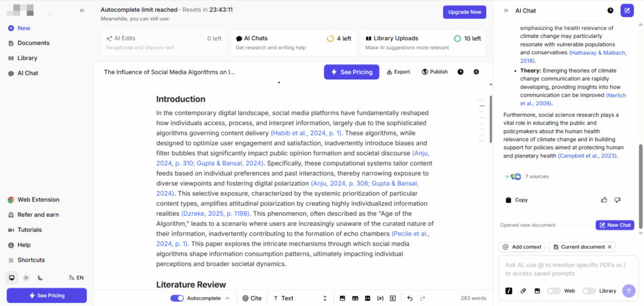The image size is (644, 306).
Task: Send the chat message arrow button
Action: [628, 291]
